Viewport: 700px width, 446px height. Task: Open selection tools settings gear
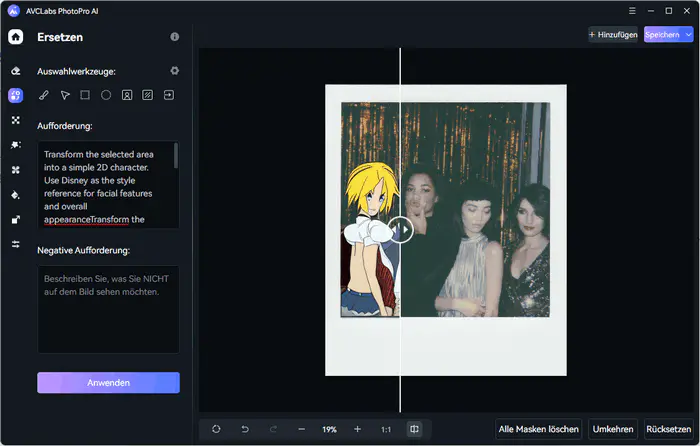[x=175, y=71]
